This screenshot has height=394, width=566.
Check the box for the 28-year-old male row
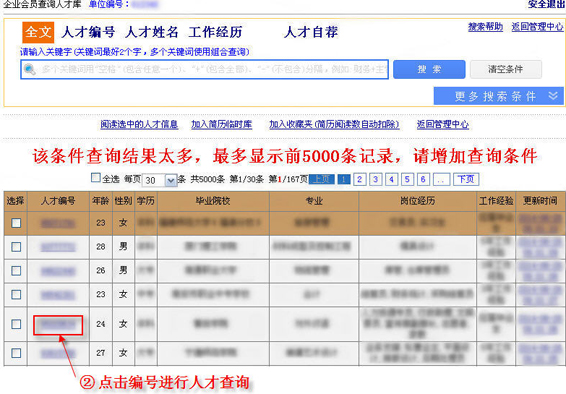pos(16,247)
